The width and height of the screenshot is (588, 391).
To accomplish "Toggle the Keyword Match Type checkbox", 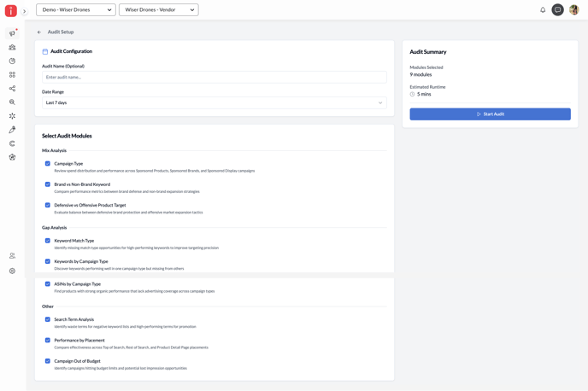I will [x=48, y=241].
